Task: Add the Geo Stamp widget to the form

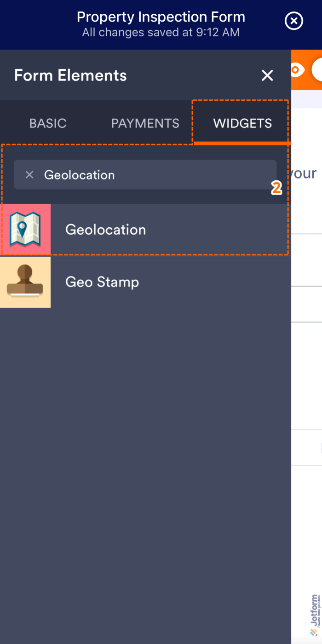Action: click(138, 282)
